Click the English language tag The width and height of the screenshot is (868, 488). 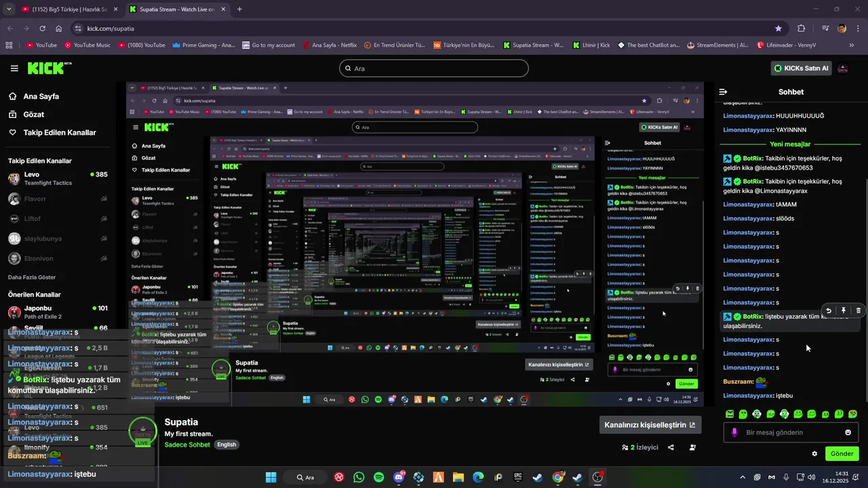(x=226, y=445)
